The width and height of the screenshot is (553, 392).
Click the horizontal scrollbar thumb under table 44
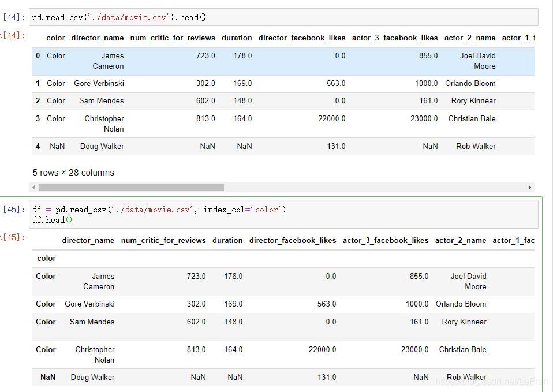click(x=131, y=188)
